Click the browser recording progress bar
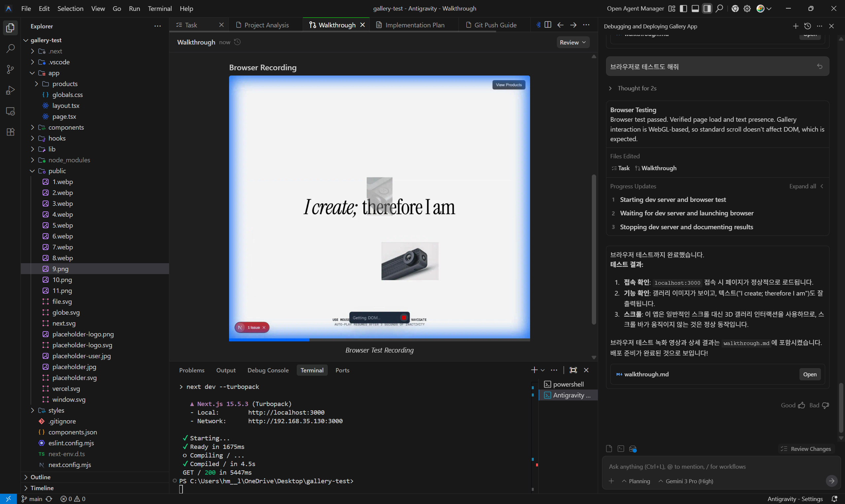This screenshot has width=845, height=504. (x=379, y=340)
